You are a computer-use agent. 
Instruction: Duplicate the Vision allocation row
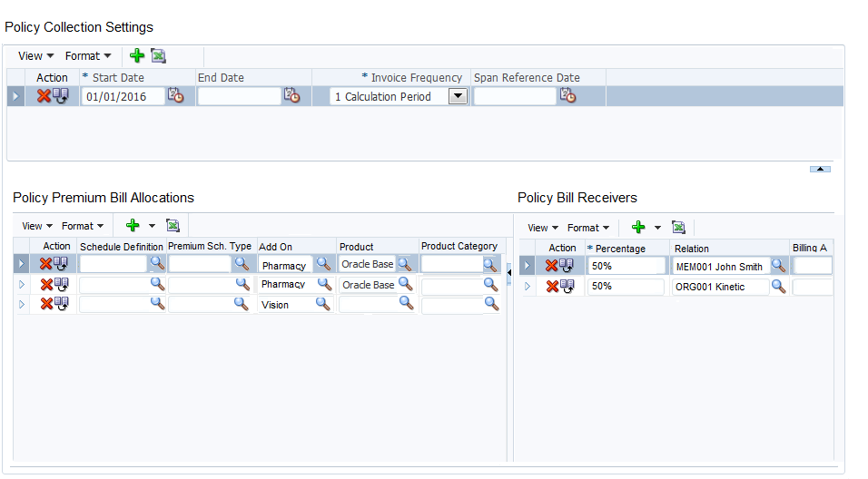coord(61,304)
